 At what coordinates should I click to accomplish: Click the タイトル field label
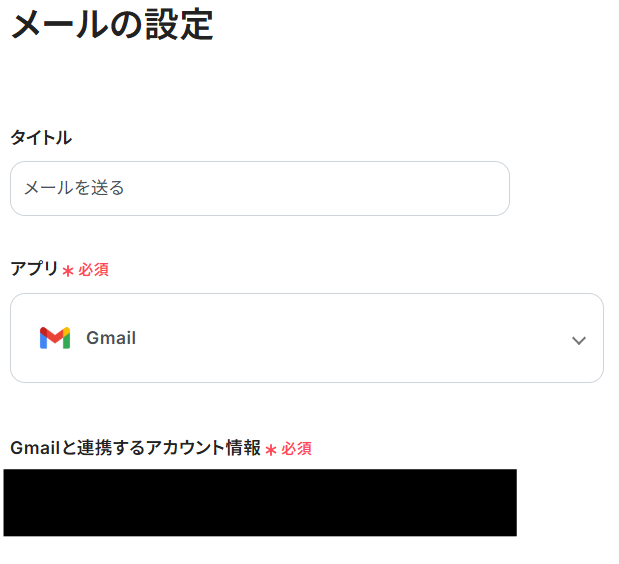[41, 138]
